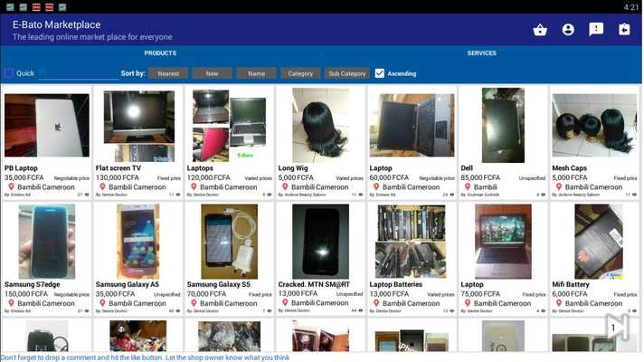This screenshot has width=644, height=362.
Task: Click the third red status bar icon
Action: coord(36,7)
